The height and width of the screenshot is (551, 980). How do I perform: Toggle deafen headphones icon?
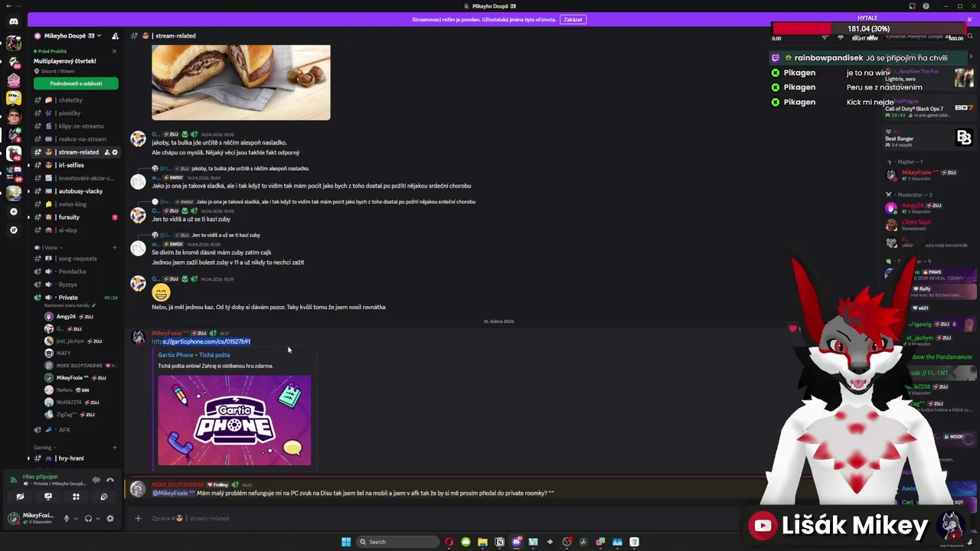coord(88,518)
